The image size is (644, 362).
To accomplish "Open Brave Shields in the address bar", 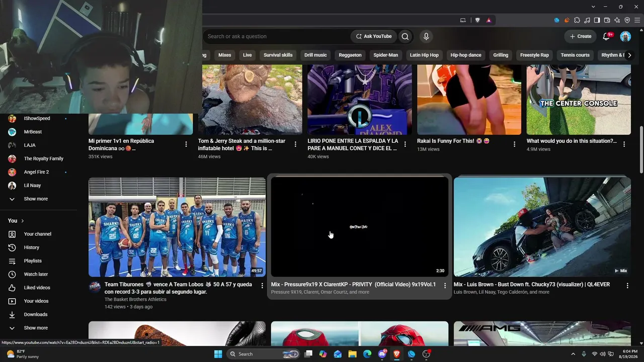I will (x=477, y=20).
